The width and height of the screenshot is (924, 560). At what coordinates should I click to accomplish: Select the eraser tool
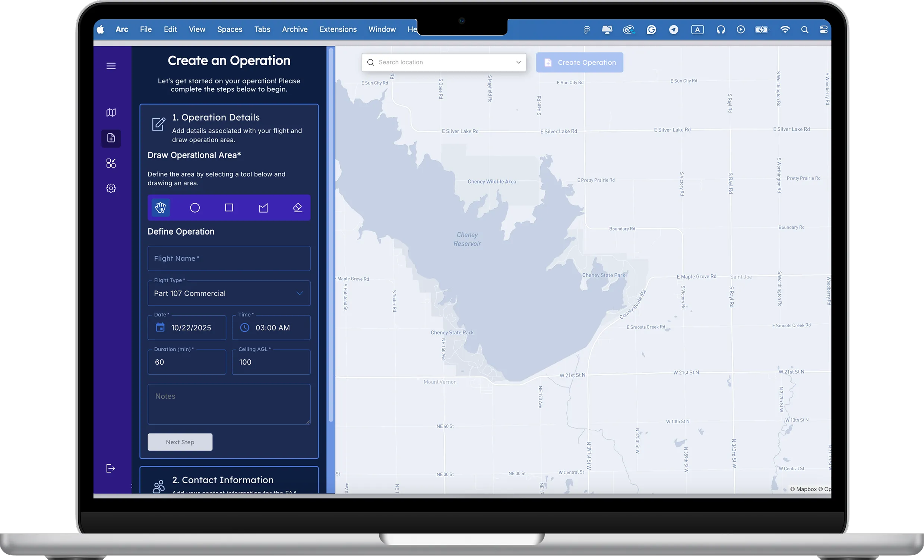click(297, 207)
